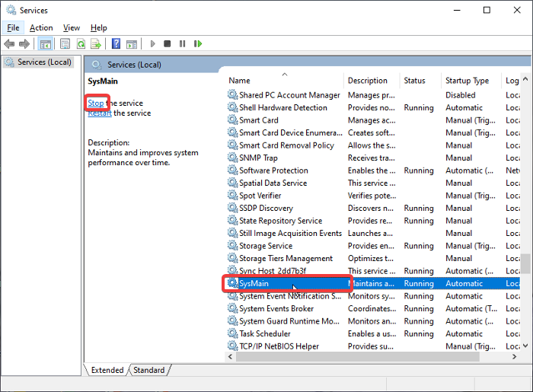Select the Task Scheduler service row
This screenshot has width=533, height=392.
click(x=264, y=333)
